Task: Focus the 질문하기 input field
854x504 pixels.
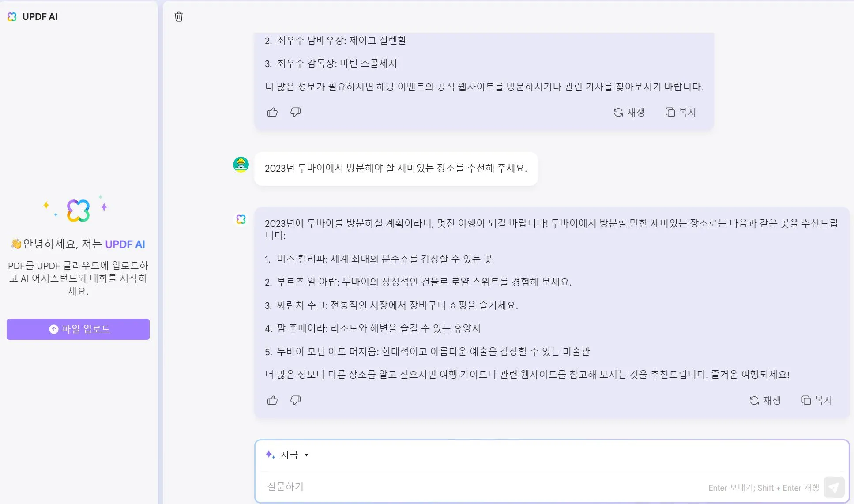Action: point(485,487)
